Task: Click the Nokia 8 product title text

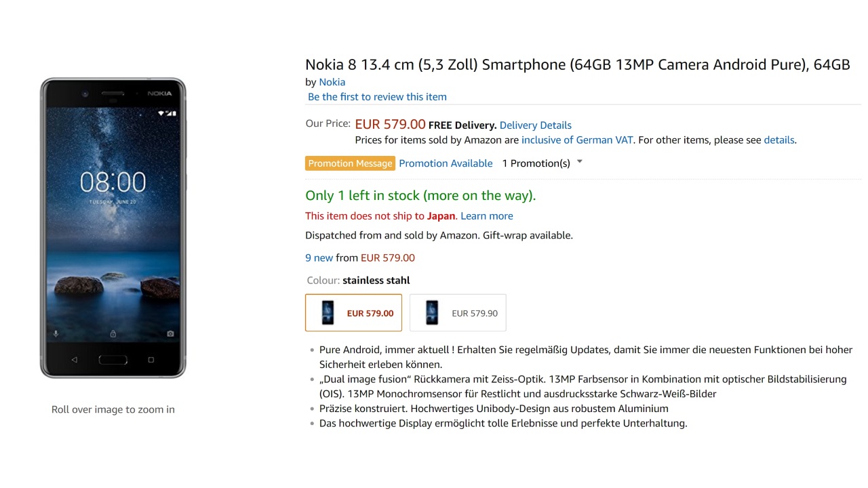Action: (577, 65)
